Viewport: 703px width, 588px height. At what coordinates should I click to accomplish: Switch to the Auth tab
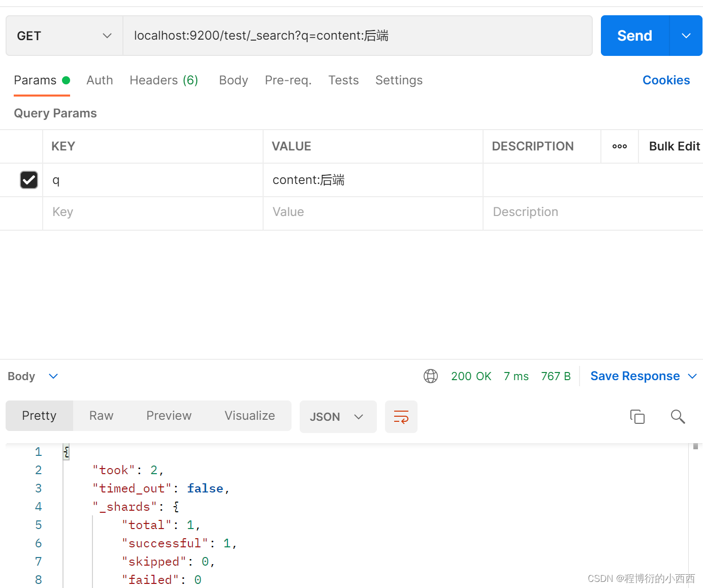(100, 80)
